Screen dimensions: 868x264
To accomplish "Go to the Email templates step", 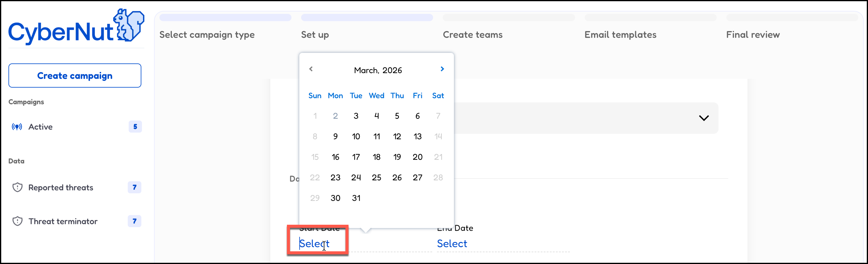I will coord(620,35).
